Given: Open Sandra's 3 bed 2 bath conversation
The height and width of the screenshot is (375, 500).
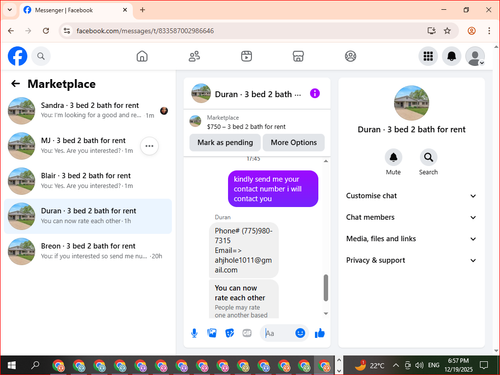Looking at the screenshot, I should [88, 111].
